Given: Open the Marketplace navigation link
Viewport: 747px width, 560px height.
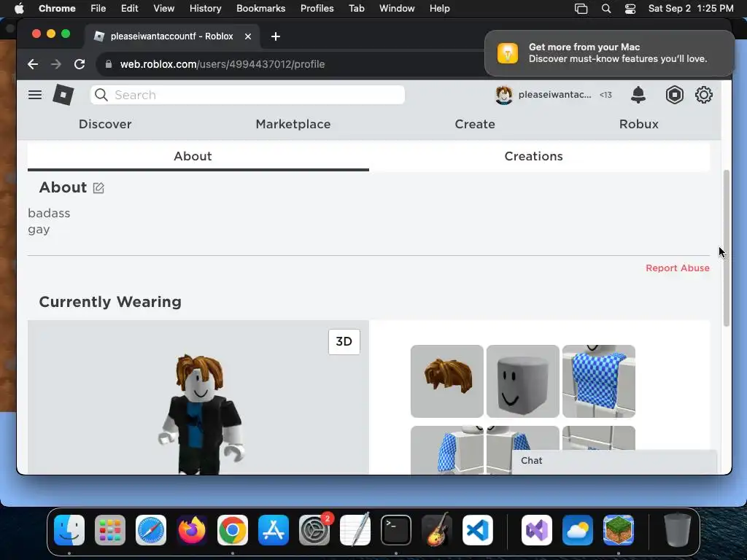Looking at the screenshot, I should coord(293,124).
